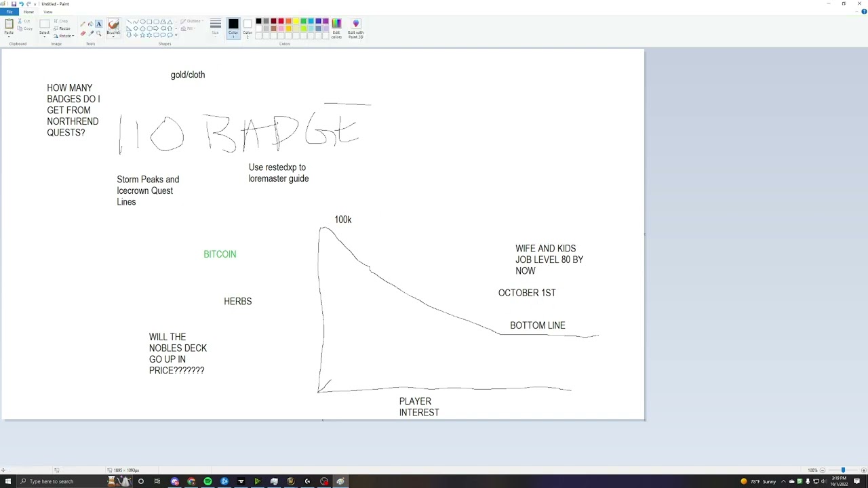The width and height of the screenshot is (868, 488).
Task: Choose the black palette swatch
Action: click(x=258, y=22)
